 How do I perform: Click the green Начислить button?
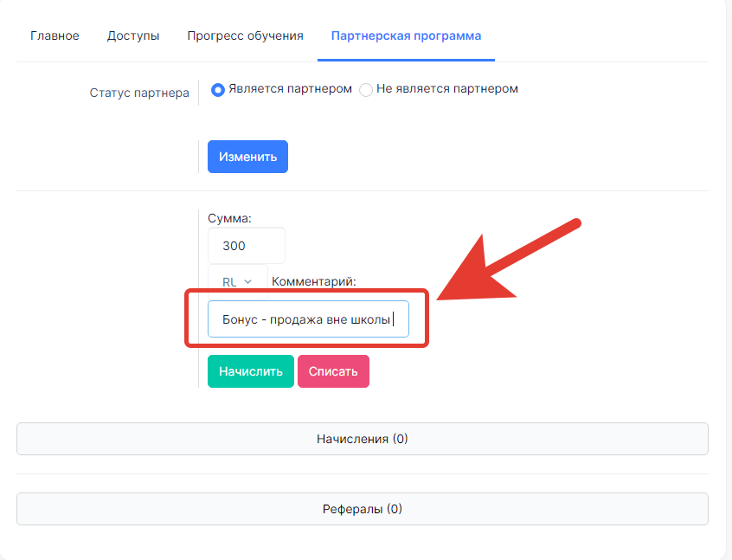click(x=251, y=371)
